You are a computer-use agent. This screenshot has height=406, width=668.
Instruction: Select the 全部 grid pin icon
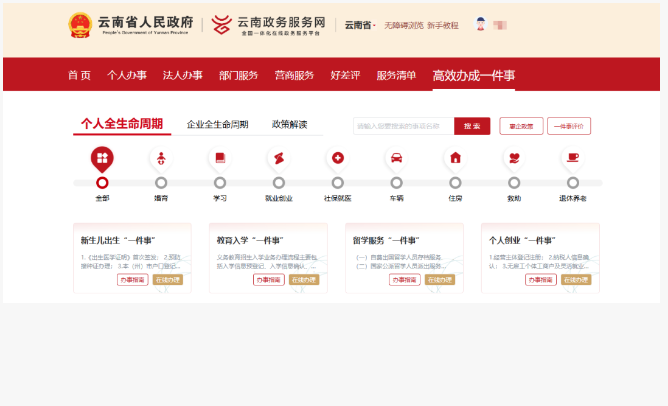102,159
